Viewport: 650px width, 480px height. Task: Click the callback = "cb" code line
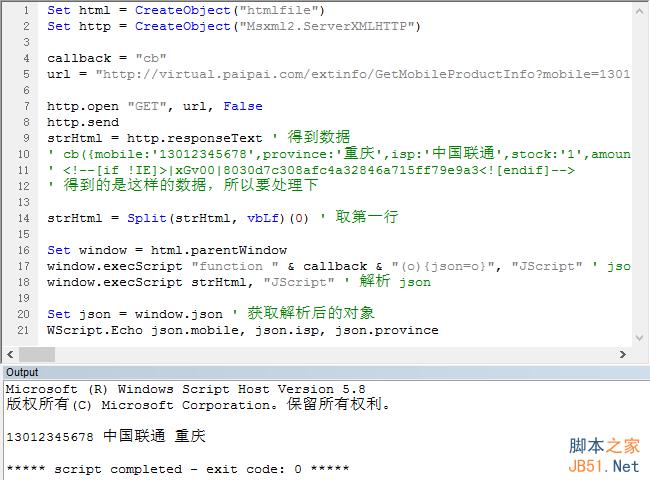click(x=107, y=57)
